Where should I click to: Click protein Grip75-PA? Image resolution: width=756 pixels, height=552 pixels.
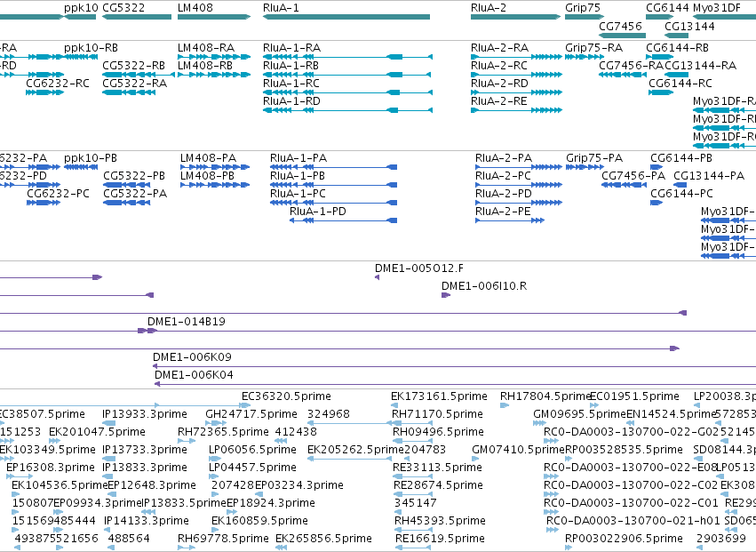click(594, 158)
